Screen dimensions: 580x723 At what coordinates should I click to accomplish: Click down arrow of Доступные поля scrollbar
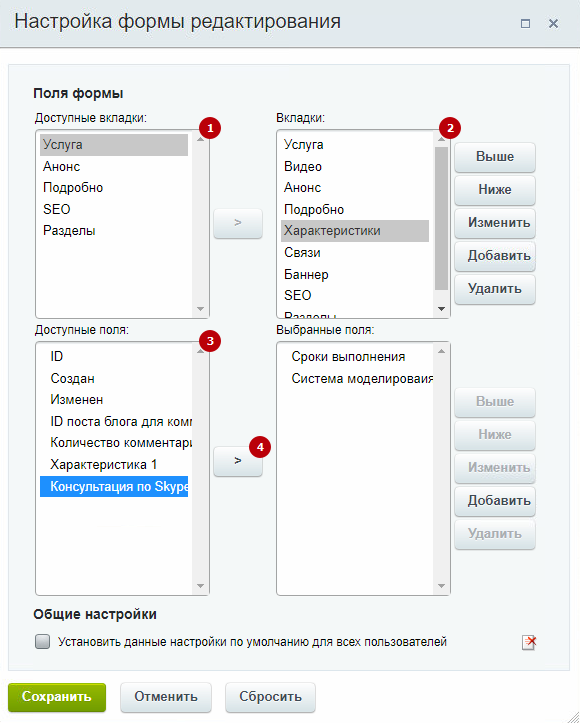click(x=200, y=586)
